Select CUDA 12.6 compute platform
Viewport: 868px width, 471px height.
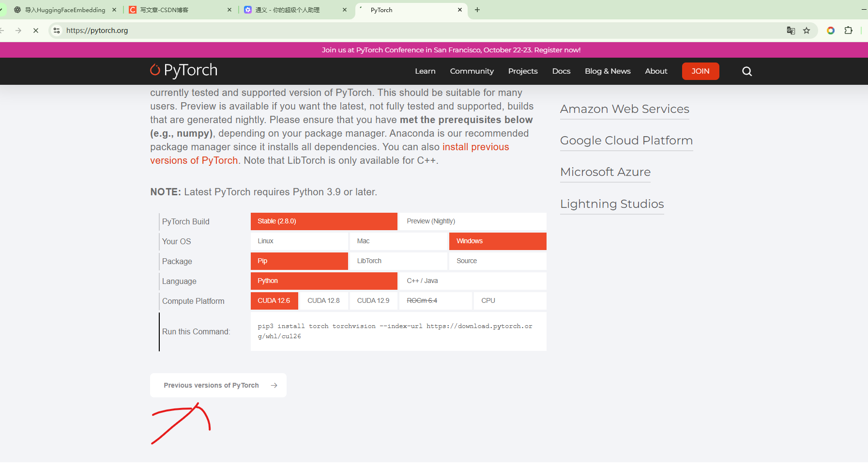coord(274,301)
